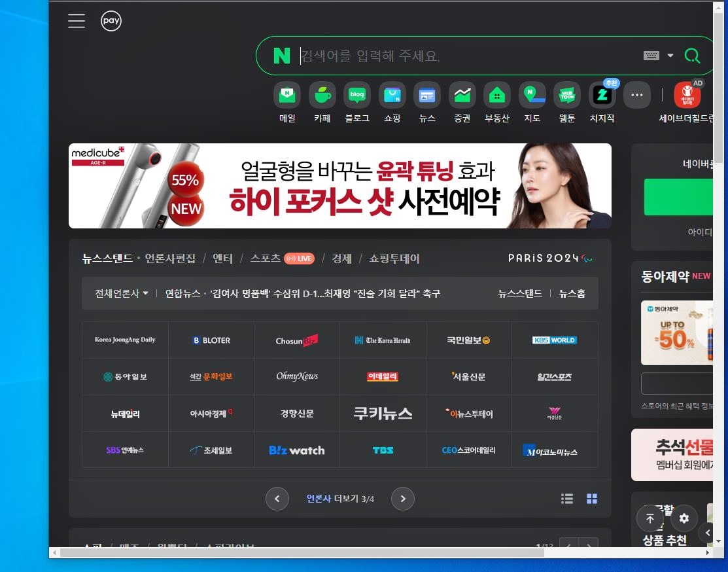Open 증권 shortcut
The height and width of the screenshot is (572, 728).
pyautogui.click(x=462, y=102)
